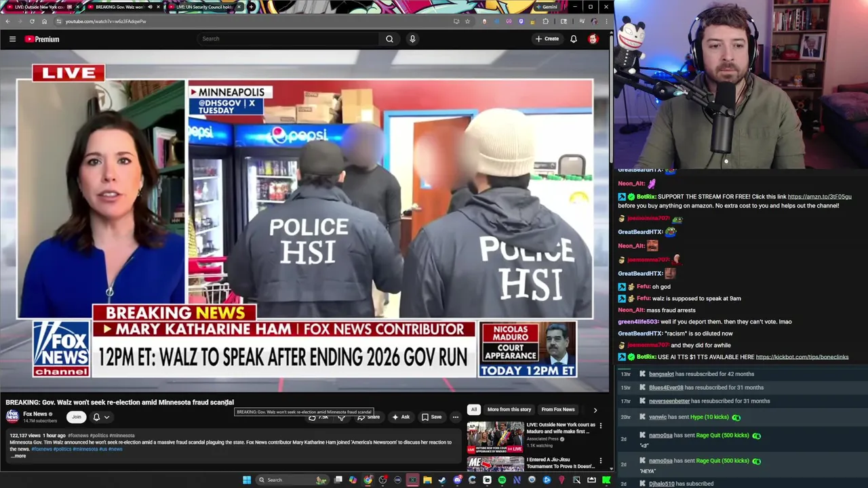Open YouTube notifications bell
This screenshot has width=868, height=488.
point(574,39)
